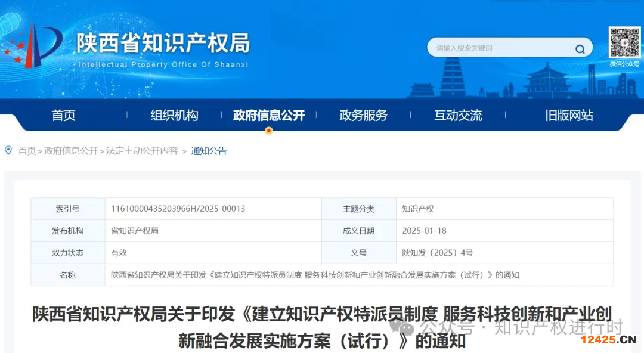644x353 pixels.
Task: Go to the 组织机构 navigation tab
Action: tap(174, 116)
